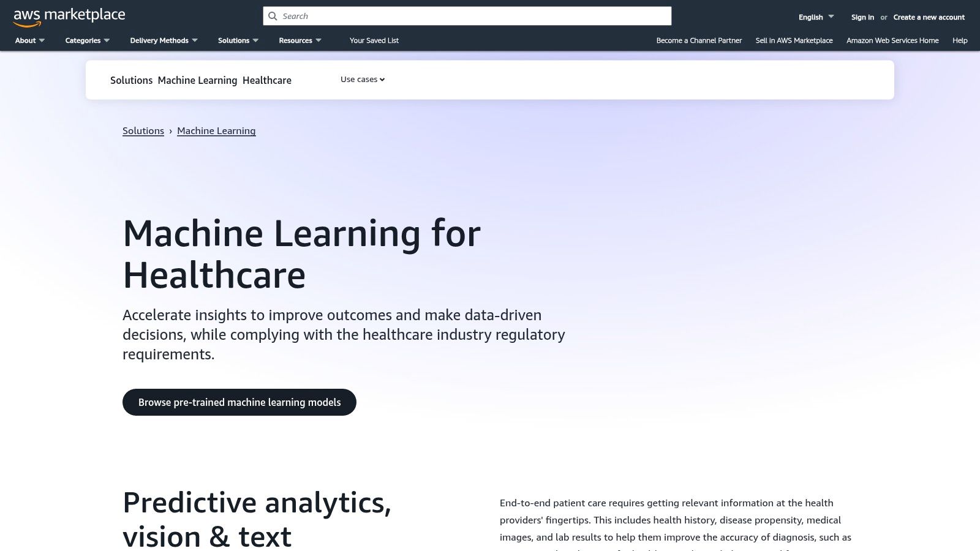The height and width of the screenshot is (551, 980).
Task: Expand the Delivery Methods menu
Action: click(x=162, y=40)
